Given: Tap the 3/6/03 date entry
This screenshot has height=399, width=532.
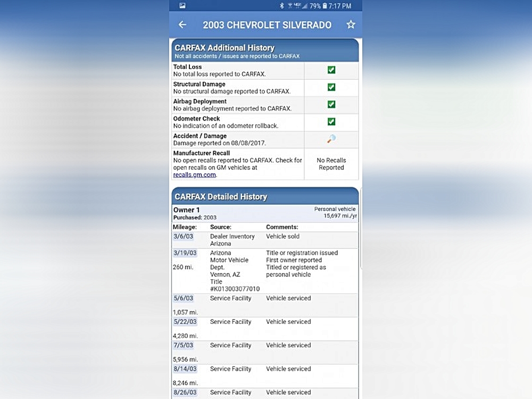Looking at the screenshot, I should coord(183,237).
